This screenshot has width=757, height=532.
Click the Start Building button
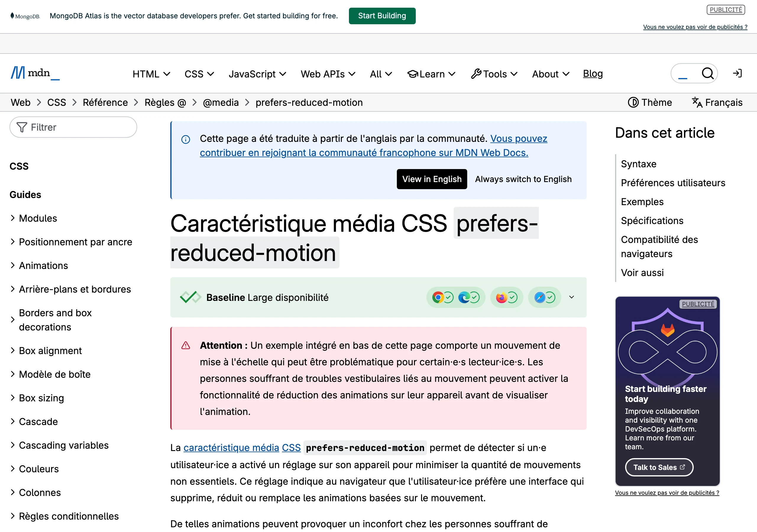382,16
